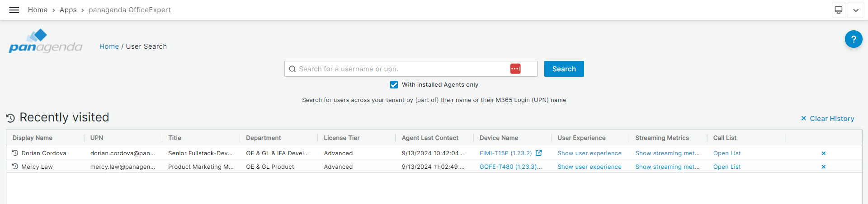868x204 pixels.
Task: Click the red password manager icon in the search field
Action: pyautogui.click(x=515, y=69)
